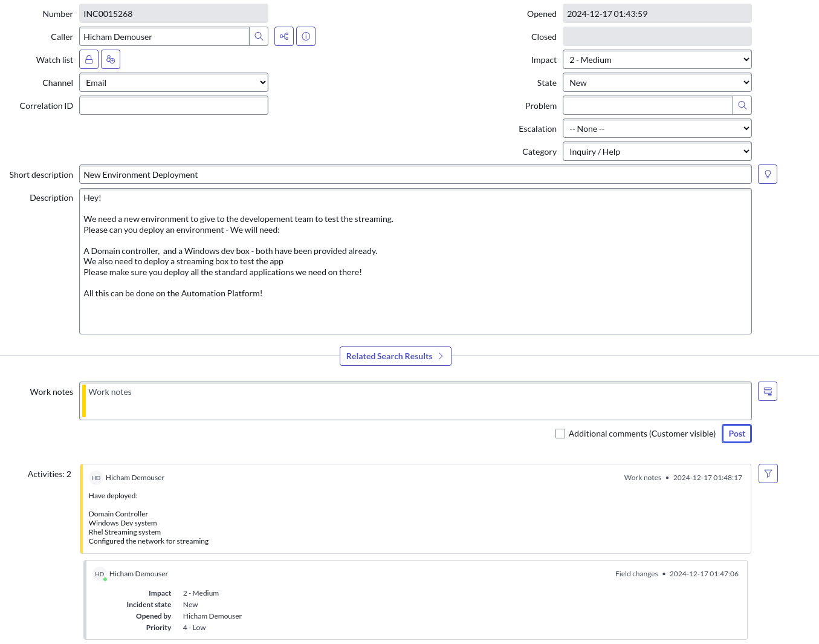Image resolution: width=819 pixels, height=644 pixels.
Task: Click the Priority value '4 - Low'
Action: coord(194,628)
